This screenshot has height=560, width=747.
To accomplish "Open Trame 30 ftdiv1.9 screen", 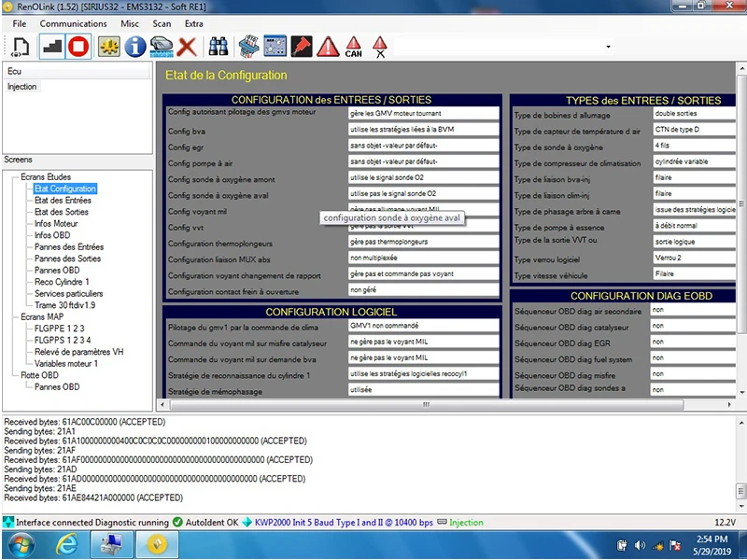I will click(x=64, y=305).
